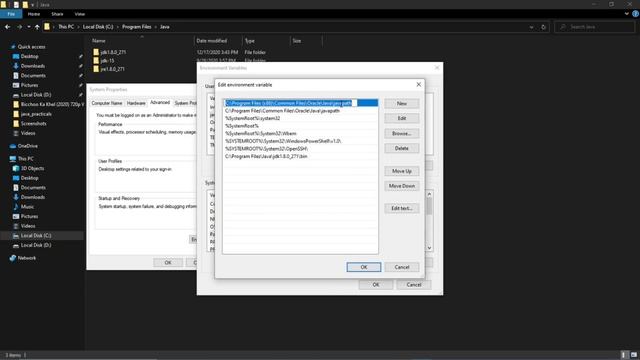Click Cancel in Environment Variables window
The height and width of the screenshot is (360, 640).
coord(413,284)
